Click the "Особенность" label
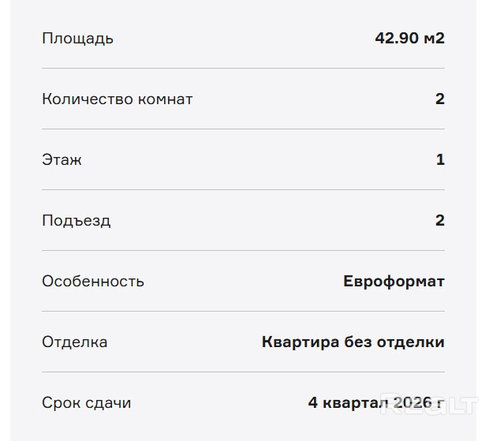The height and width of the screenshot is (441, 504). point(92,282)
